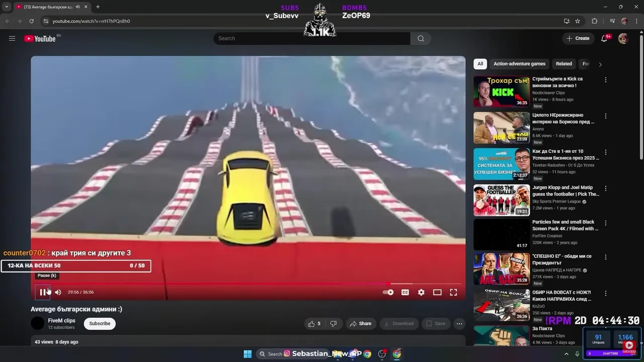View site information icon in address bar

point(46,21)
